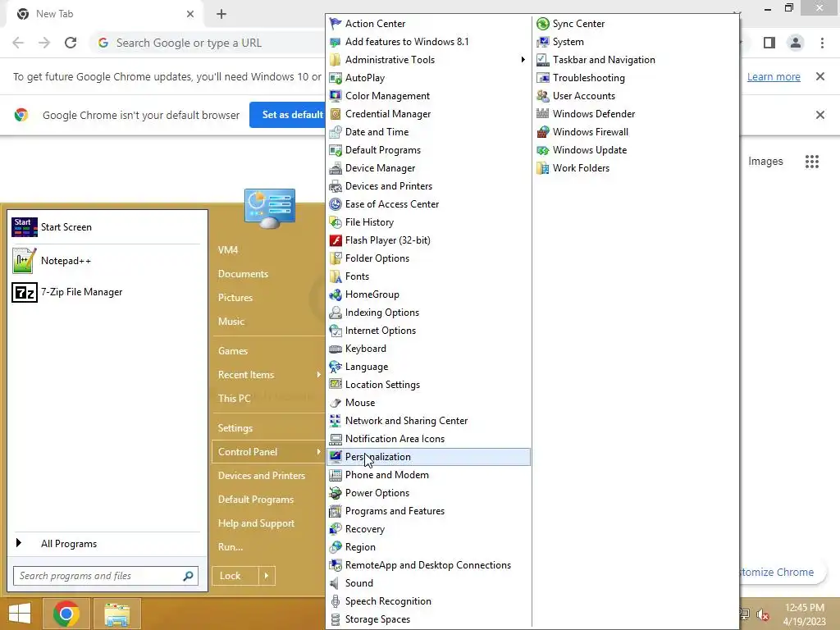The image size is (840, 630).
Task: Click Search programs and files box
Action: click(x=106, y=576)
